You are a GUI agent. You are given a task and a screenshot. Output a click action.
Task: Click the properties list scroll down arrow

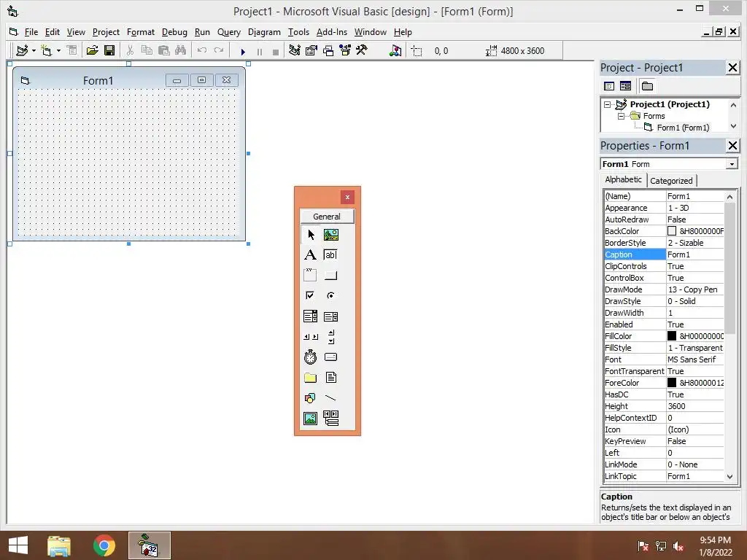(729, 476)
